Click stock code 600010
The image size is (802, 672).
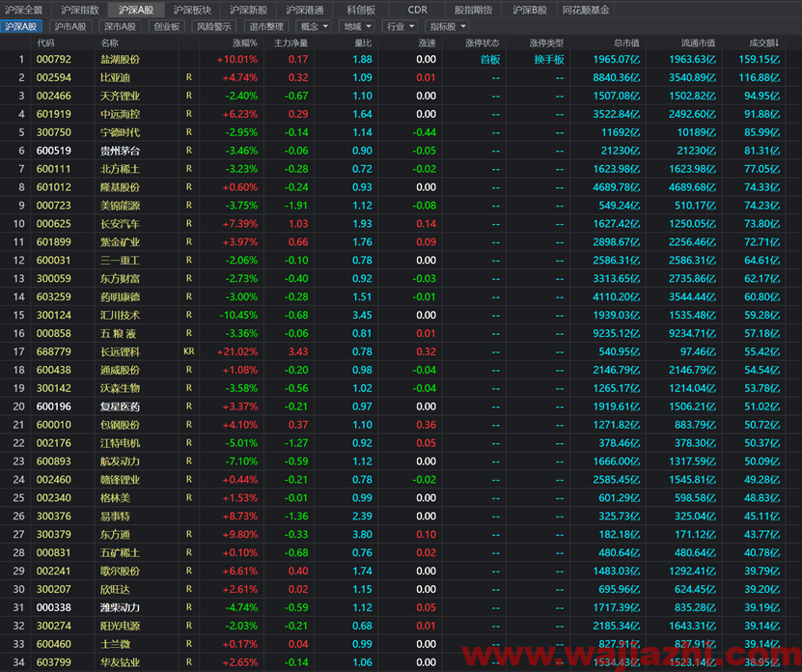tap(54, 425)
